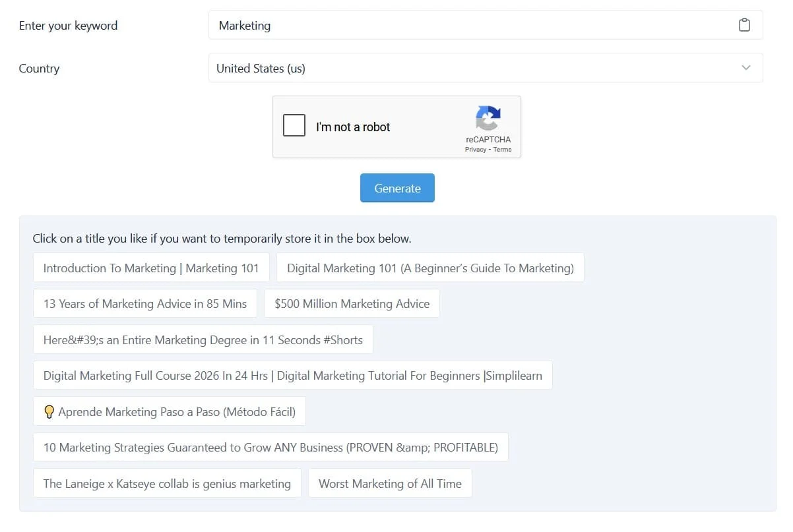The width and height of the screenshot is (793, 532).
Task: Click the keyword input field containing Marketing
Action: click(462, 25)
